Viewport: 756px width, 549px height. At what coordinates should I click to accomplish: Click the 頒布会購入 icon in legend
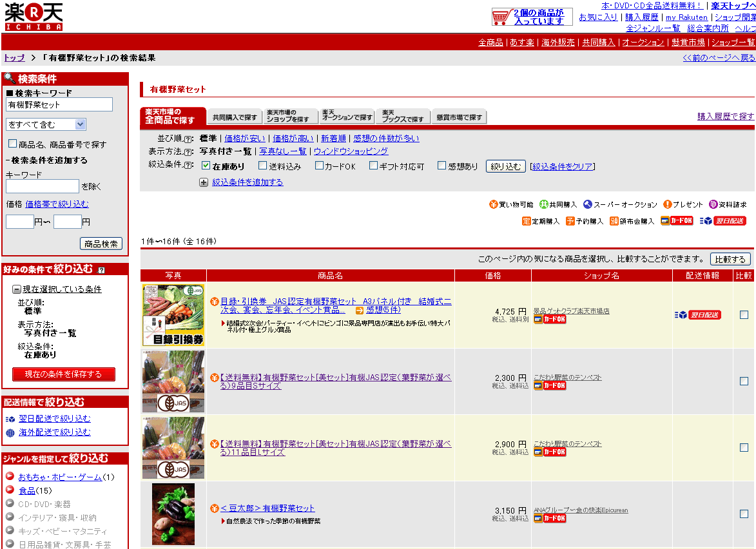(x=614, y=221)
